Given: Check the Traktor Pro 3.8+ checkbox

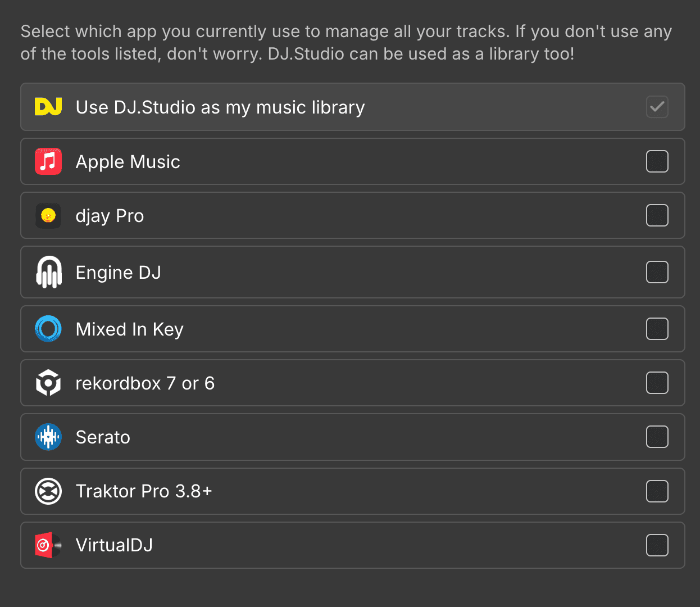Looking at the screenshot, I should tap(657, 491).
